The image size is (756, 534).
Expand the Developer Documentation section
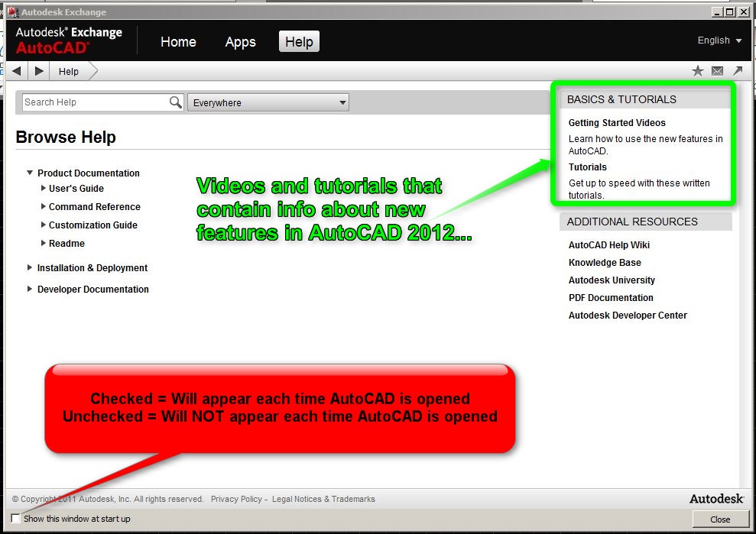click(30, 290)
